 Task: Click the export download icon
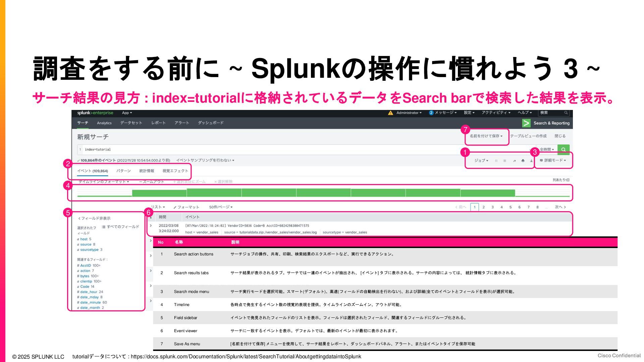tap(531, 161)
